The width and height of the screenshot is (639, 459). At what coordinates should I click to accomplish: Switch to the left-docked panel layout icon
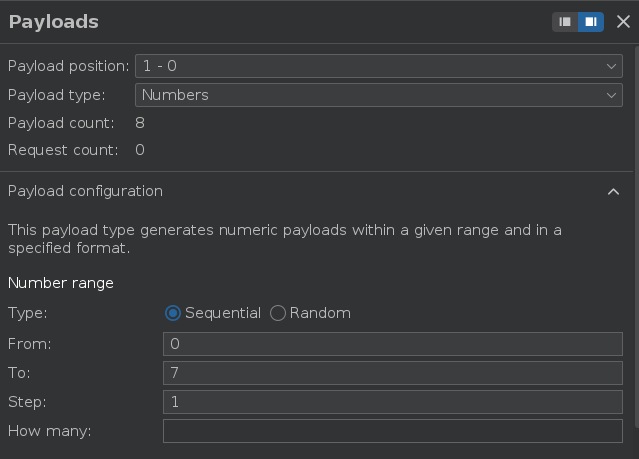(x=566, y=21)
